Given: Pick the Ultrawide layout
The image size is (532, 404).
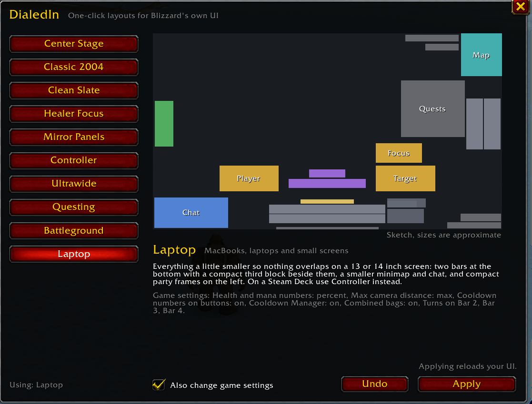Looking at the screenshot, I should point(74,184).
